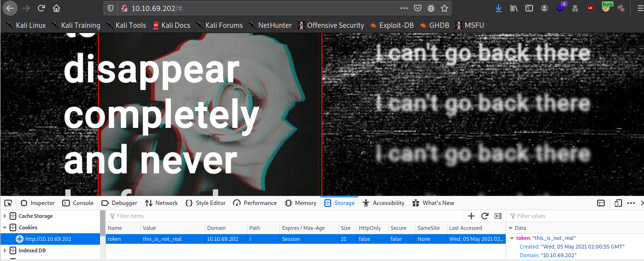Image resolution: width=644 pixels, height=261 pixels.
Task: Sort cookies by the Name column
Action: (x=123, y=228)
